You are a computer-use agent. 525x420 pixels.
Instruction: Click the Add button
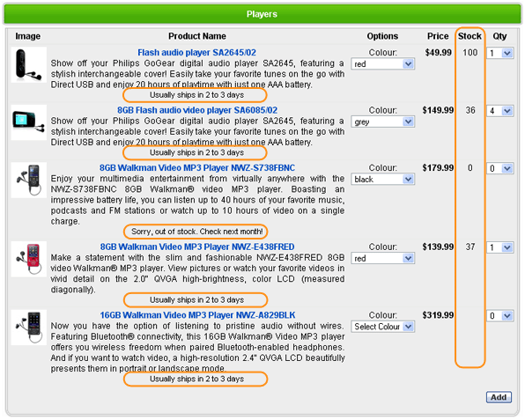click(499, 397)
